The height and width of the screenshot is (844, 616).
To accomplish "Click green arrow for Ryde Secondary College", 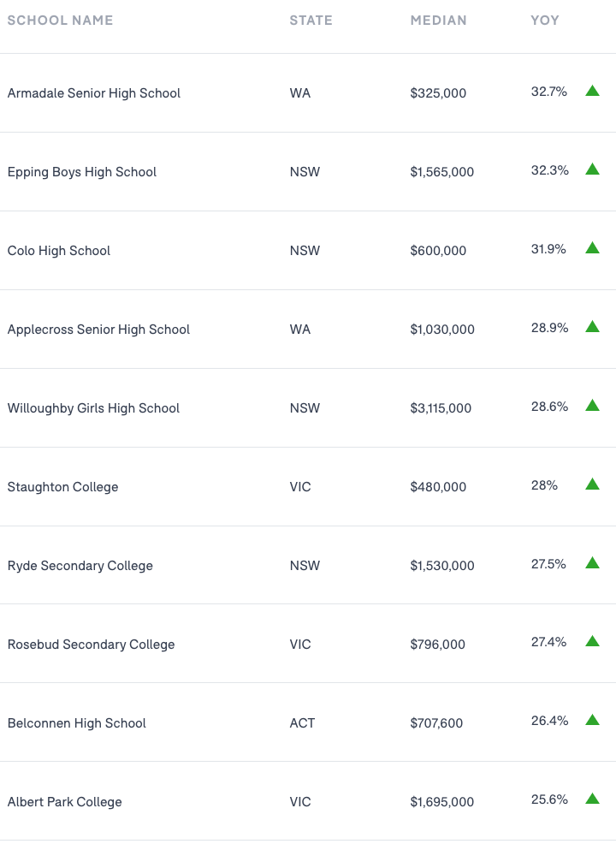I will tap(592, 563).
